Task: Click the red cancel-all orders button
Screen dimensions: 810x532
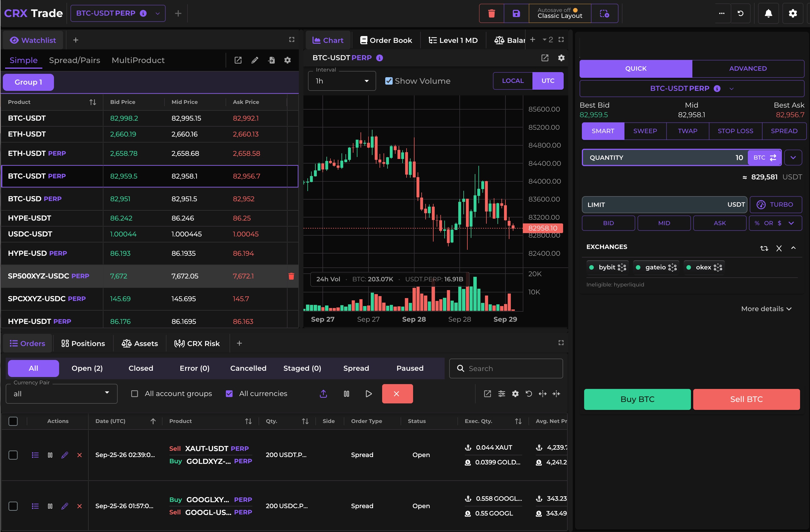Action: click(x=397, y=393)
